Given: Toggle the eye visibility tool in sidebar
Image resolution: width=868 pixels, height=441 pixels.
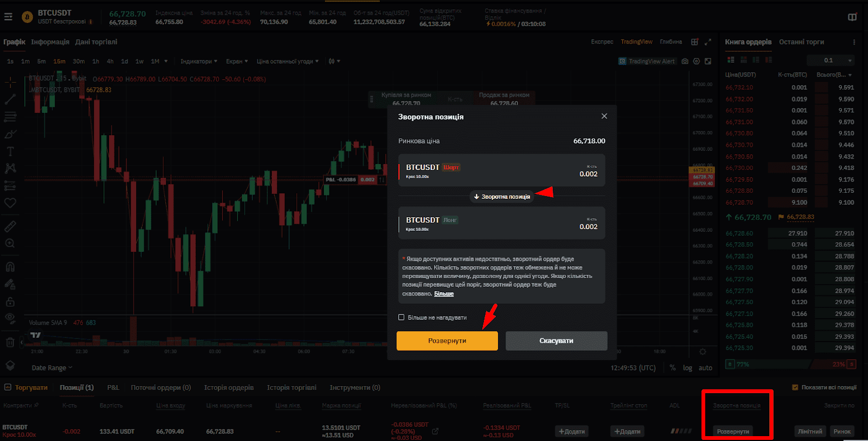Looking at the screenshot, I should coord(10,318).
